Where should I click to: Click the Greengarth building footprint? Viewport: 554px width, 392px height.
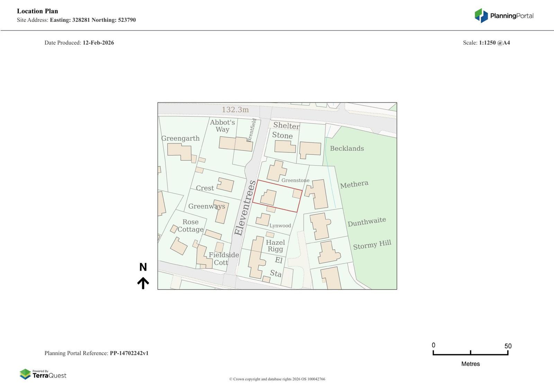pyautogui.click(x=179, y=152)
